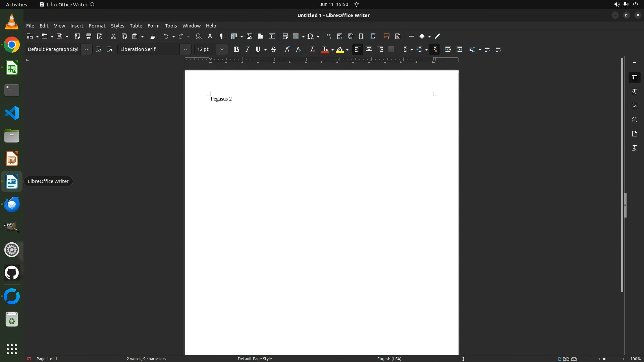Insert a comment using orange icon
This screenshot has height=362, width=644.
tap(386, 36)
